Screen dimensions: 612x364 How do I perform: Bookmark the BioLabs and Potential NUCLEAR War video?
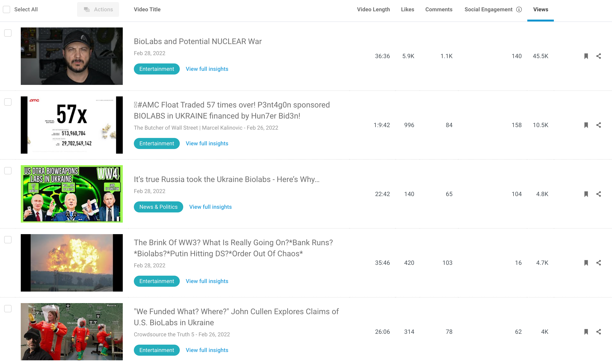[x=586, y=56]
